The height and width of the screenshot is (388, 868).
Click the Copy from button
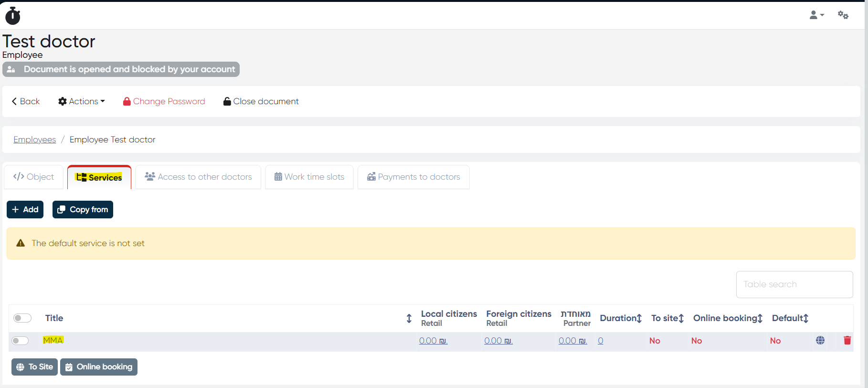(x=83, y=210)
